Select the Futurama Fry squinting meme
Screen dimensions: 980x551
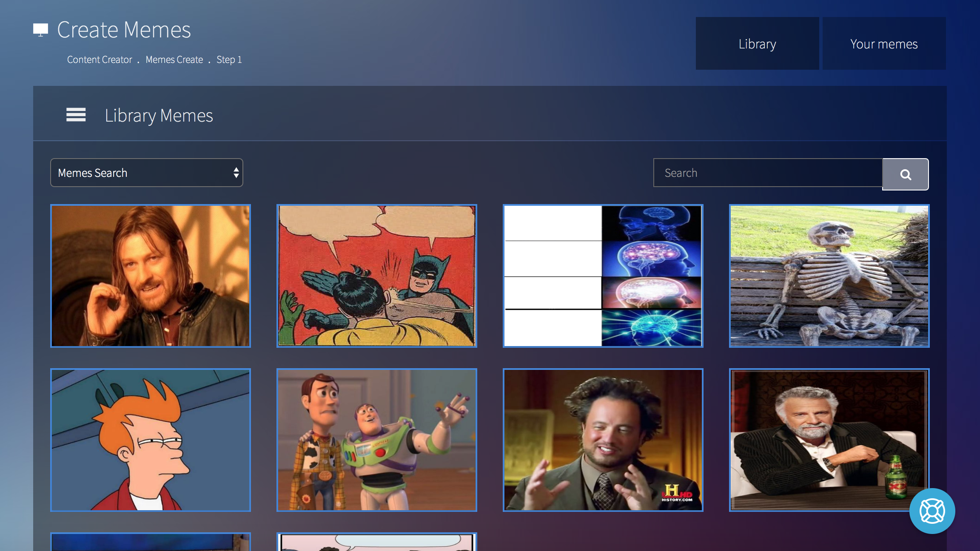[x=151, y=440]
